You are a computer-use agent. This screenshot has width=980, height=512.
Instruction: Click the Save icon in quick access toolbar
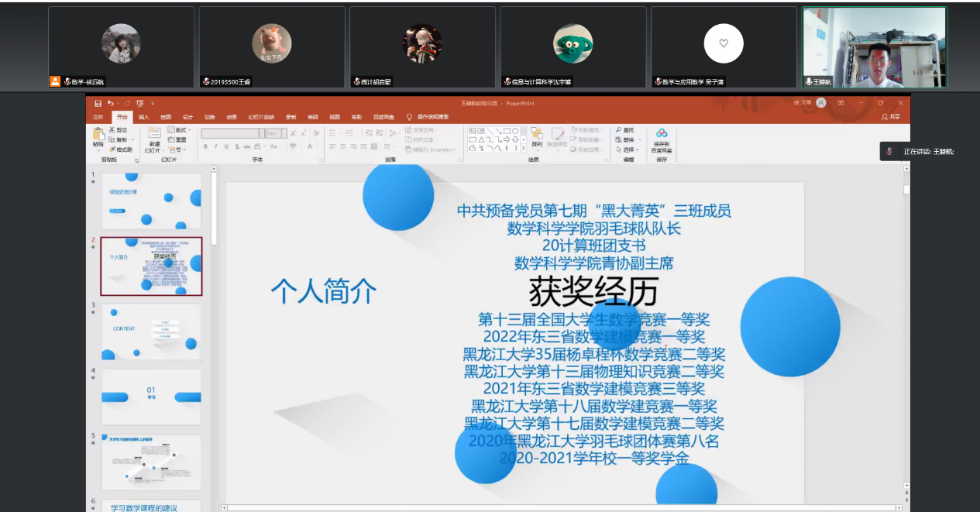98,103
